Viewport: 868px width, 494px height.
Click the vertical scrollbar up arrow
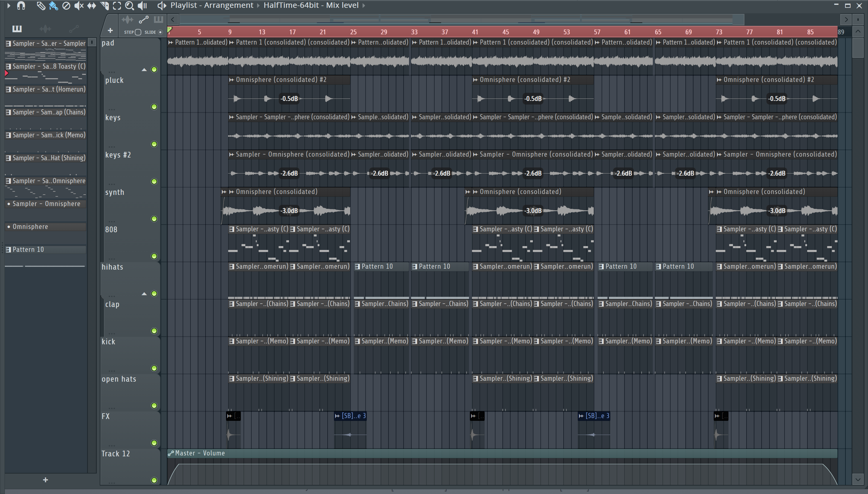pos(858,32)
